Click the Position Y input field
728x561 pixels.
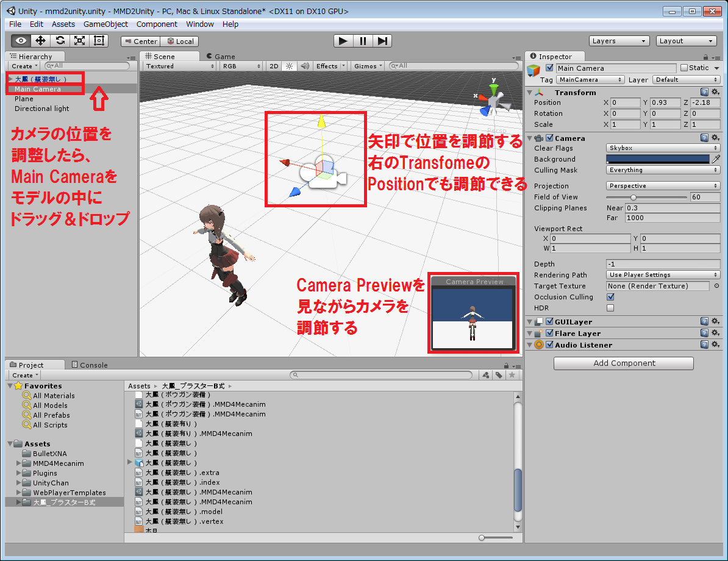[665, 102]
